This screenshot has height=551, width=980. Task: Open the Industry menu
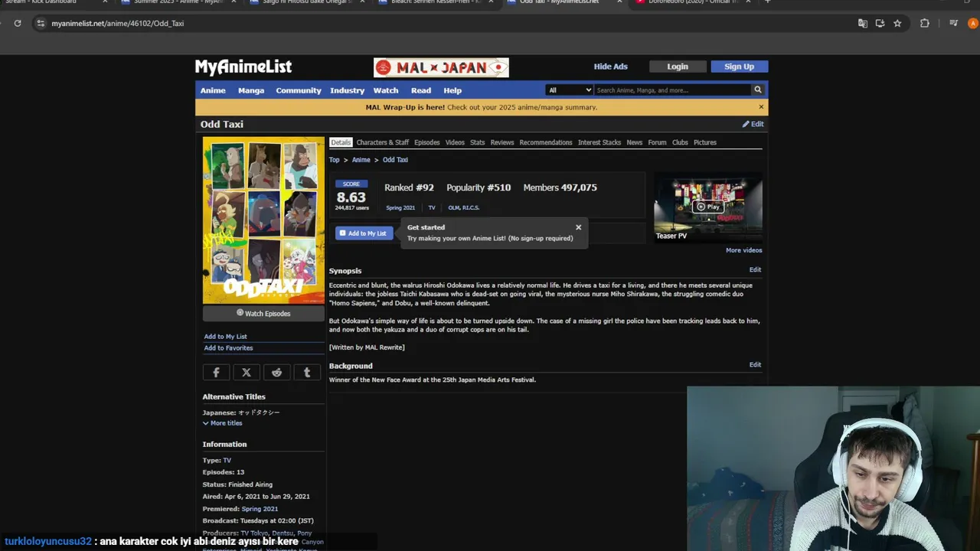[348, 90]
